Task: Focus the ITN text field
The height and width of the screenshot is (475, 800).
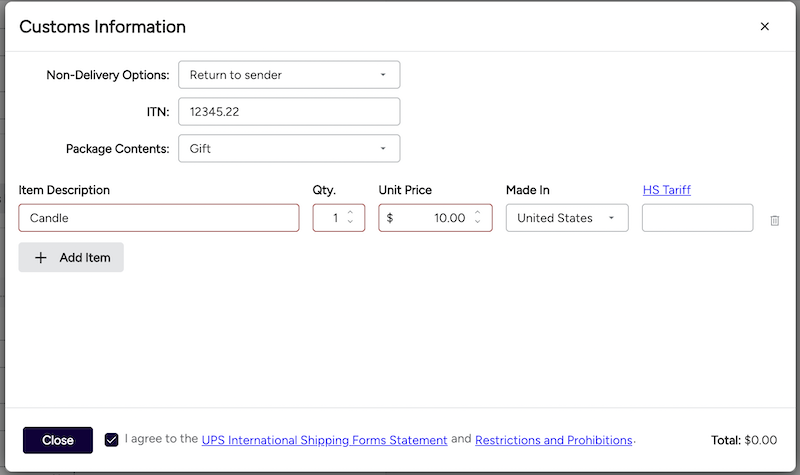Action: click(289, 112)
